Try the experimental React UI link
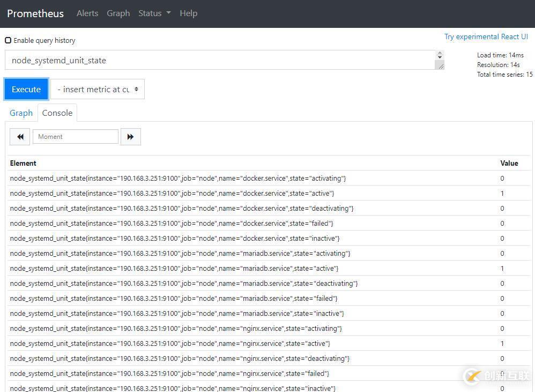This screenshot has width=535, height=392. coord(486,36)
